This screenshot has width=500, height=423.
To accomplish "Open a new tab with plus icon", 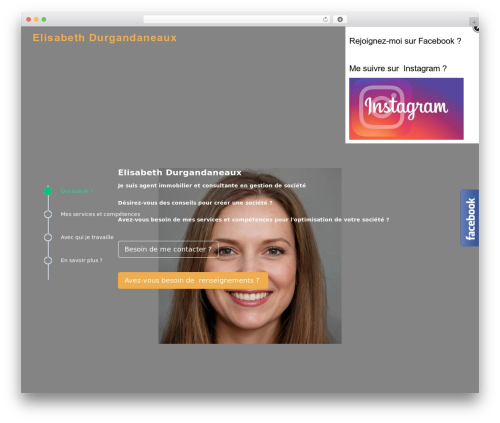I will 474,22.
